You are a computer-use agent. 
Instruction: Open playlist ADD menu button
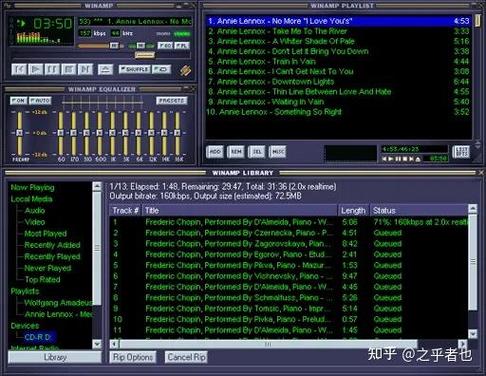pos(215,152)
